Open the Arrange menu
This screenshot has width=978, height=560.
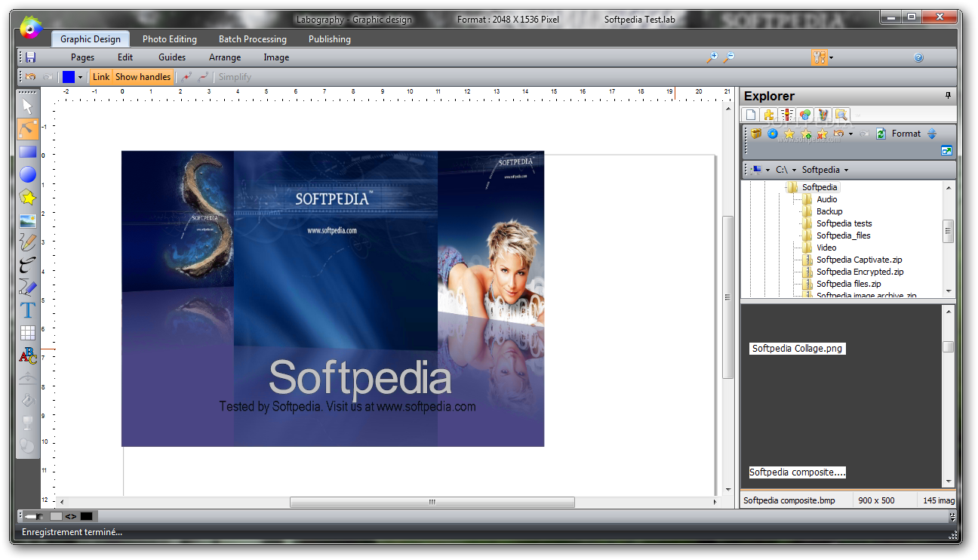[x=225, y=57]
